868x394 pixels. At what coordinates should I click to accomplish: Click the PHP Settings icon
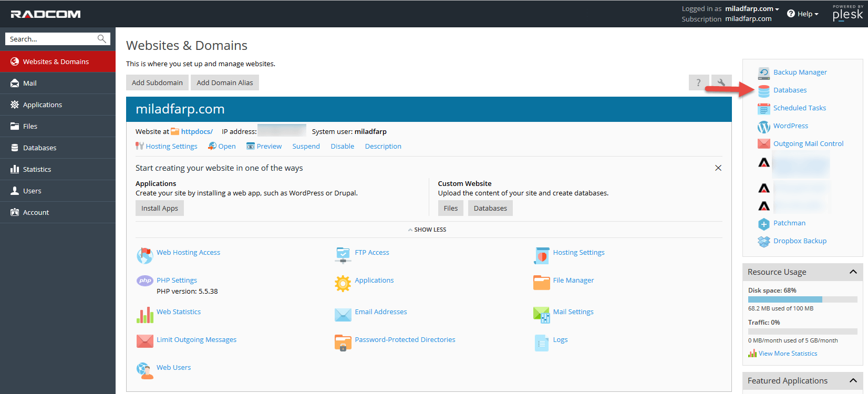[144, 281]
